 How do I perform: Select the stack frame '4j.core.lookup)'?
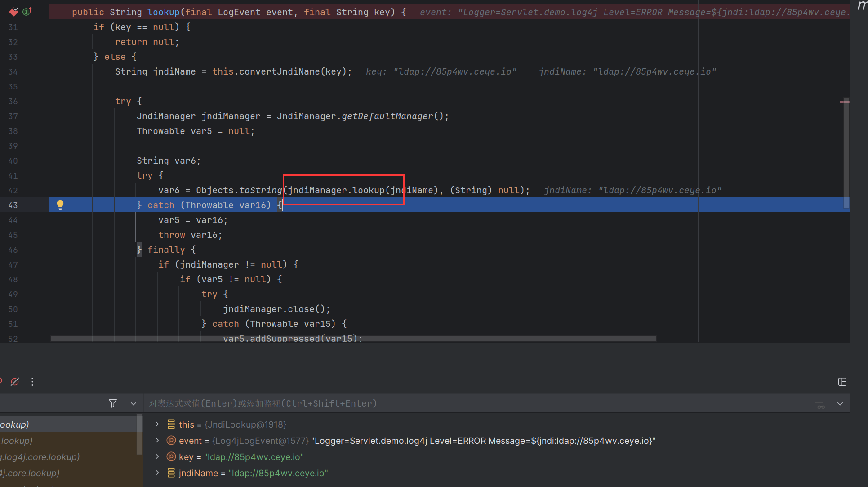(x=68, y=473)
